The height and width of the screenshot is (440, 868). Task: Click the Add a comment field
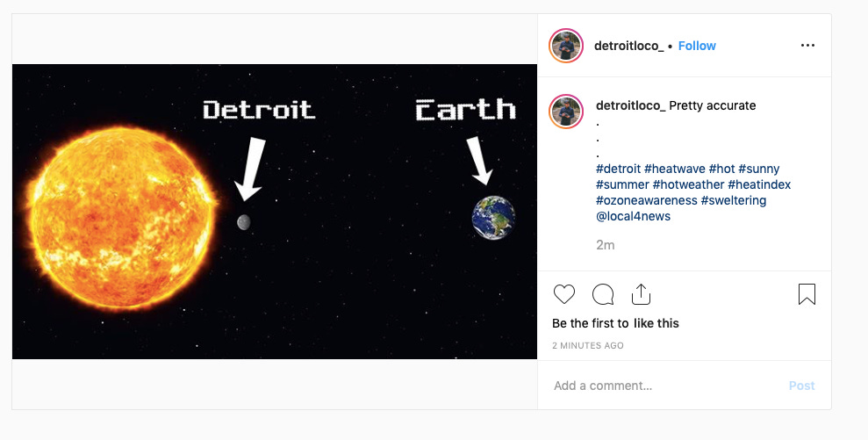[x=658, y=386]
